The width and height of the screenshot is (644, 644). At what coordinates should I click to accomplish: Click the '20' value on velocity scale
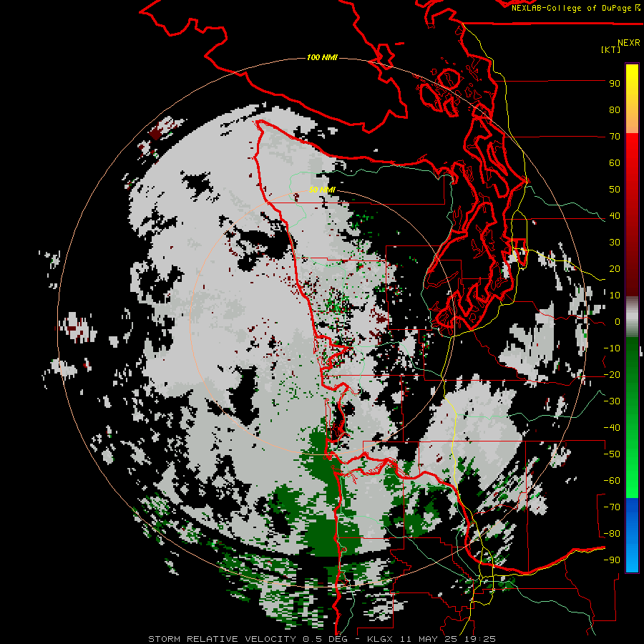[x=615, y=269]
